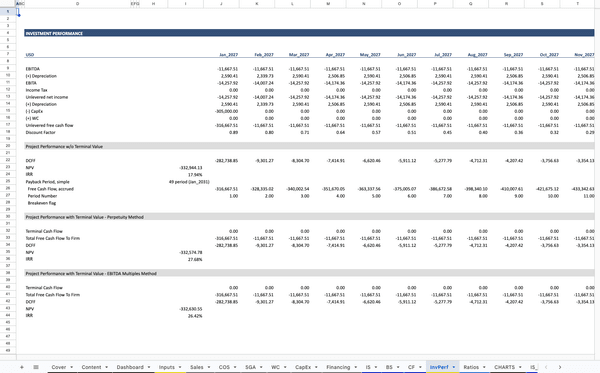Select the IRR value 17.94%

point(195,174)
